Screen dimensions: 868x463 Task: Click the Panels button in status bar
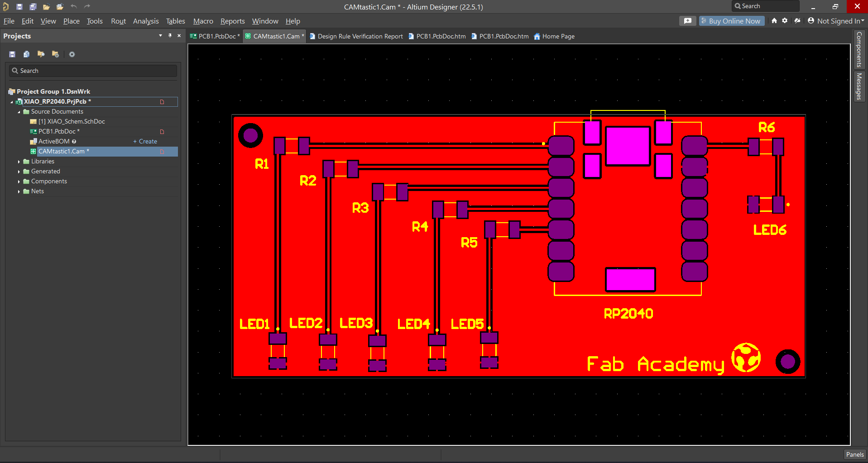coord(855,454)
